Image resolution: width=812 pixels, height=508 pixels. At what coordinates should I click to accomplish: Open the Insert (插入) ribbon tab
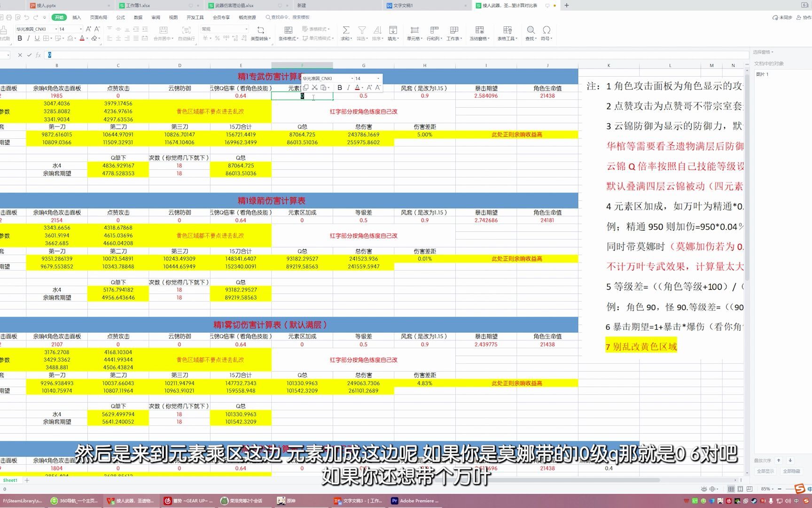[x=77, y=17]
